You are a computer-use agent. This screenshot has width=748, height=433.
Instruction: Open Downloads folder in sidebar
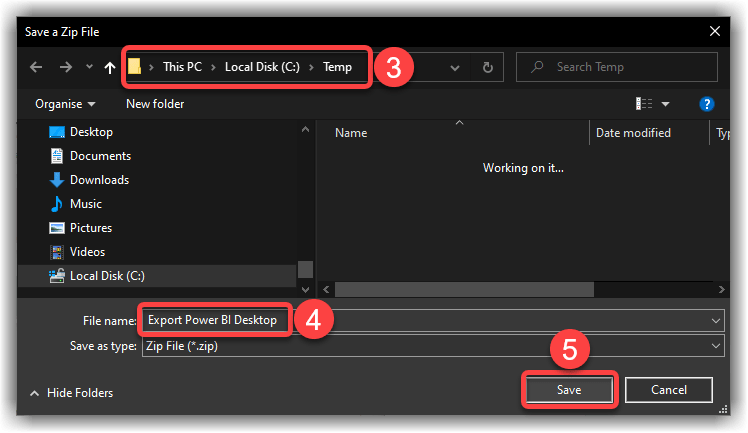(98, 180)
